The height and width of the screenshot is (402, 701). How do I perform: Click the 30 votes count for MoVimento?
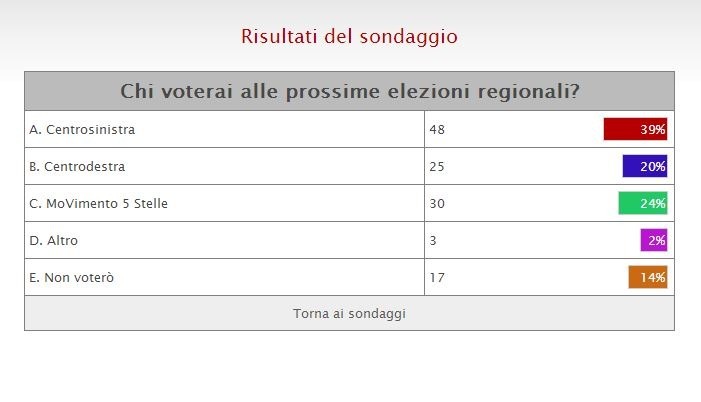tap(436, 203)
